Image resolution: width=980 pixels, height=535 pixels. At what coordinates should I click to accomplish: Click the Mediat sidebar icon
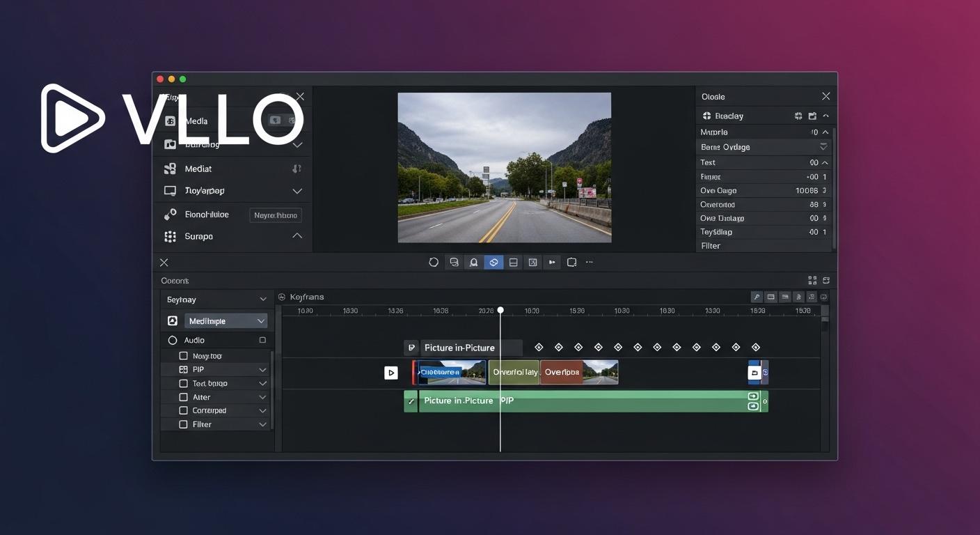click(170, 169)
